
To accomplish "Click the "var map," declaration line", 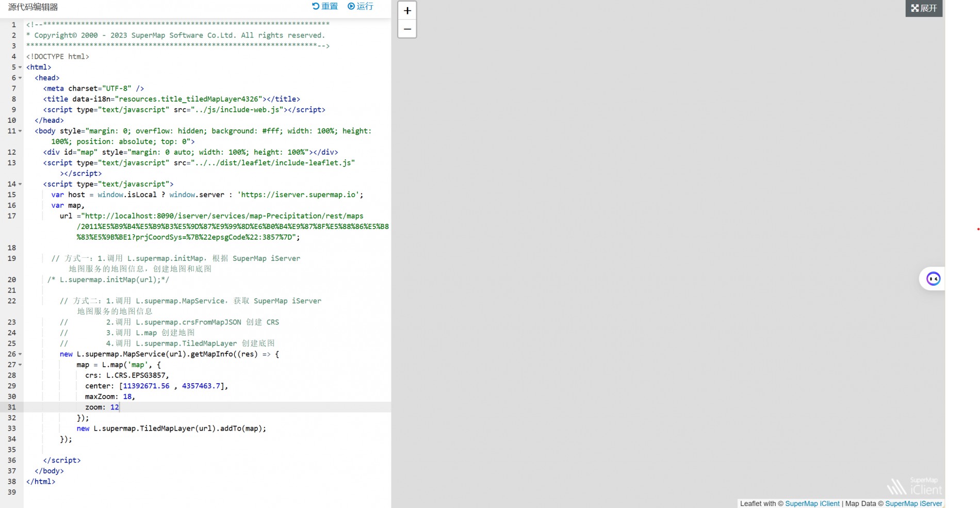I will click(x=68, y=205).
